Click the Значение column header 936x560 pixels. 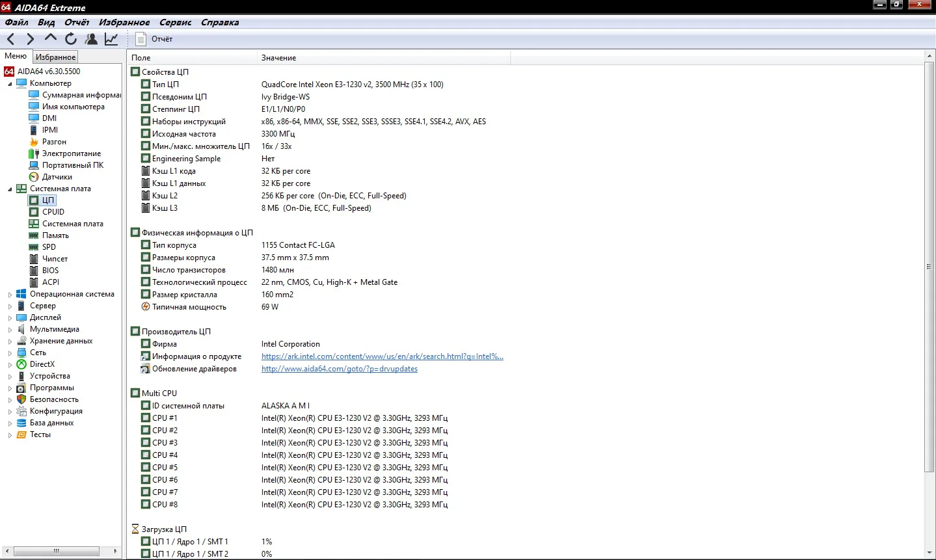384,58
